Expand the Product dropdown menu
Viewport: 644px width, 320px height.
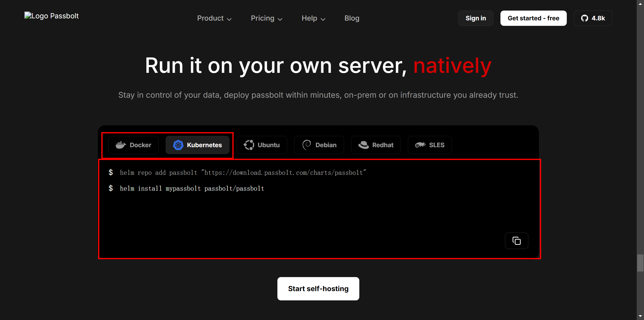pos(214,18)
